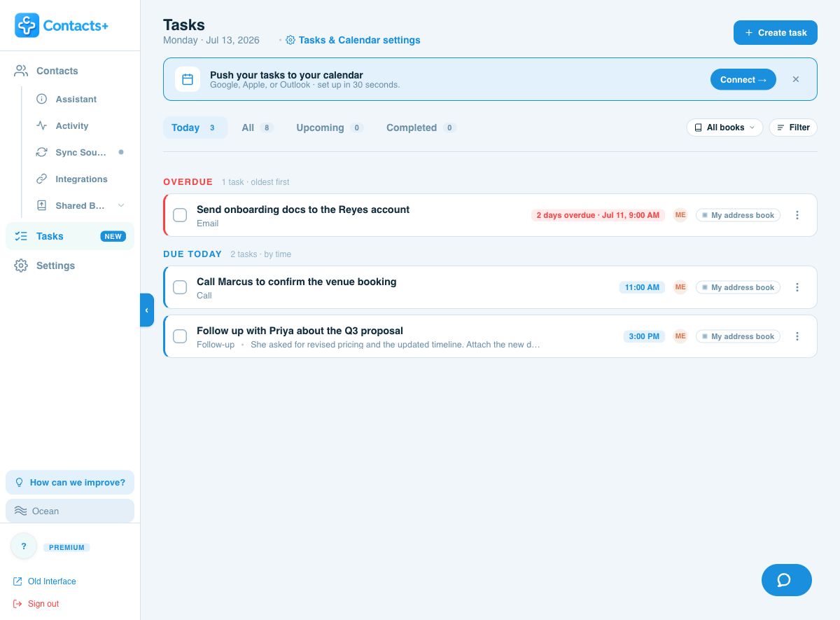Expand the Shared Books chevron
This screenshot has width=840, height=620.
click(121, 205)
